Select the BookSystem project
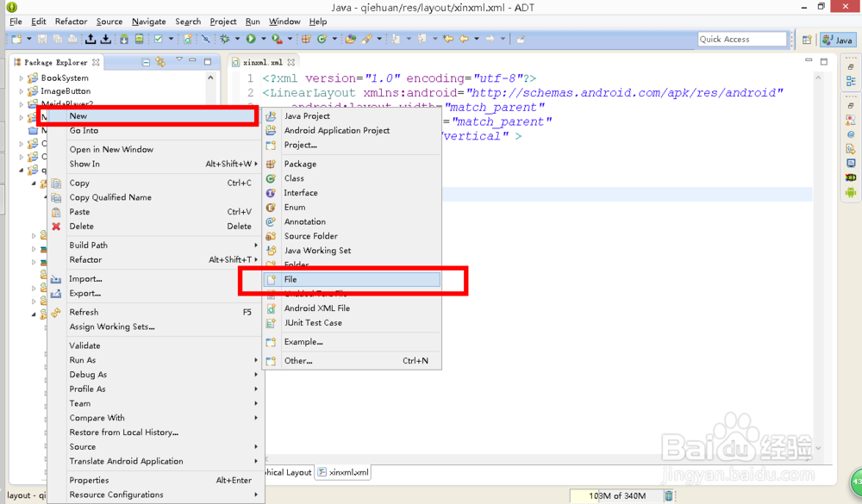 point(65,78)
